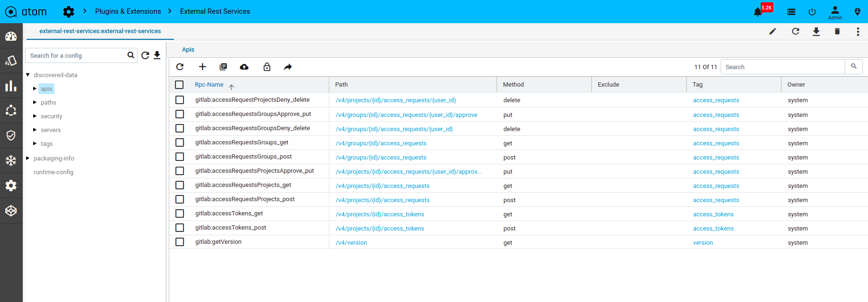
Task: Expand the paths tree node arrow
Action: 35,102
